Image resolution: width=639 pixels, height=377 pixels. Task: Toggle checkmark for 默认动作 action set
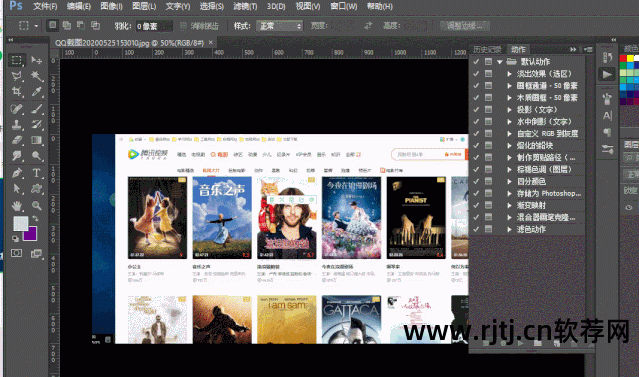tap(476, 62)
